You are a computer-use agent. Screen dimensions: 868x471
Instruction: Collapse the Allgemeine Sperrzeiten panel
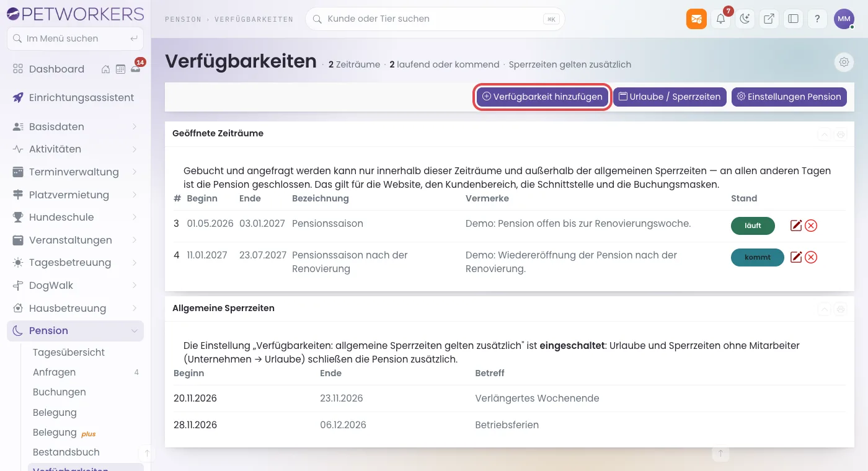[824, 309]
